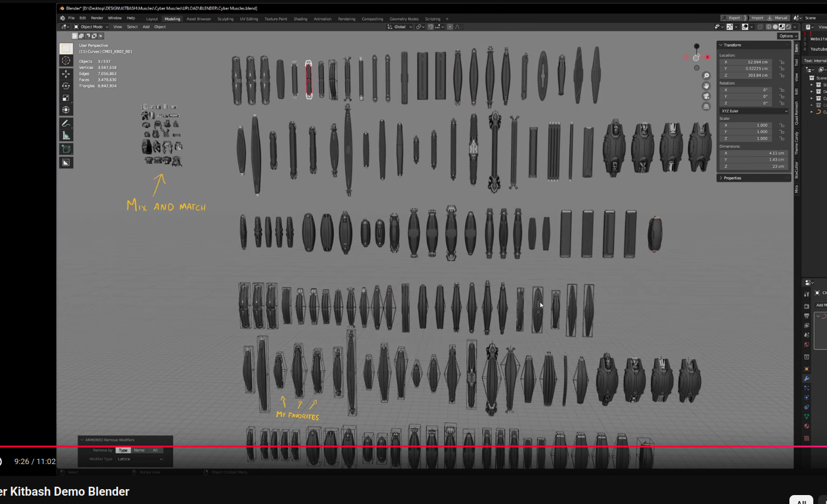Open the Output properties tab icon
The width and height of the screenshot is (827, 504).
tap(807, 316)
